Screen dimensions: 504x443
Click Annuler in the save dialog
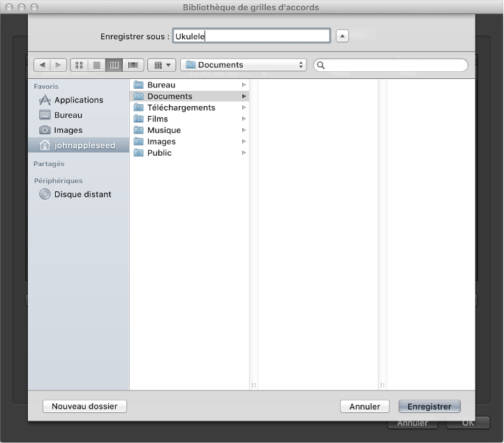[x=365, y=407]
